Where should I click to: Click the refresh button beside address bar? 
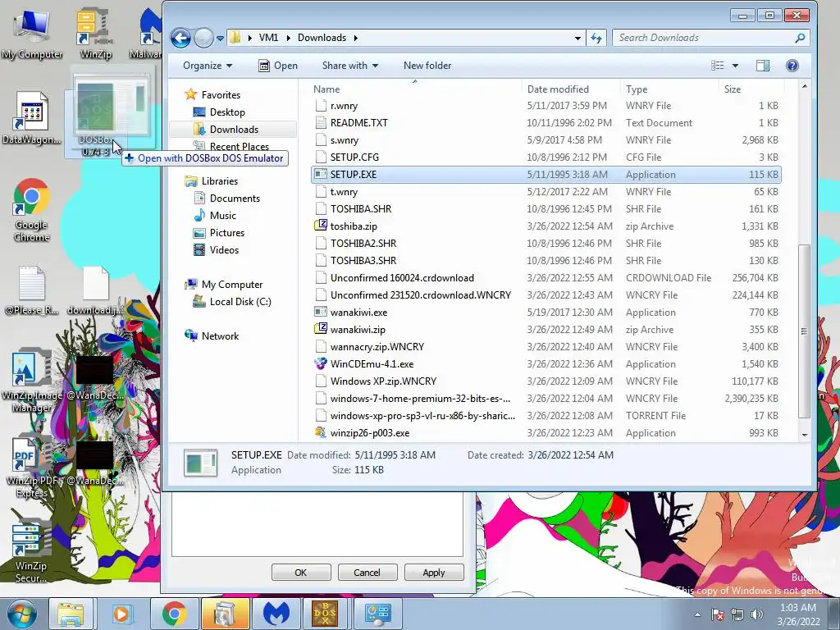596,38
